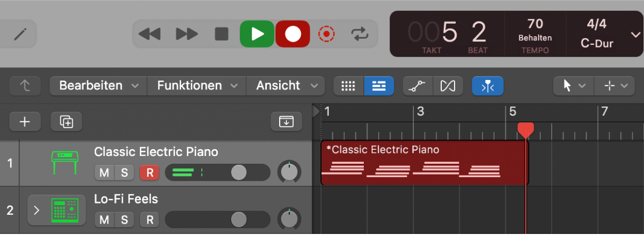This screenshot has width=644, height=235.
Task: Switch to the grid view button
Action: pyautogui.click(x=349, y=86)
